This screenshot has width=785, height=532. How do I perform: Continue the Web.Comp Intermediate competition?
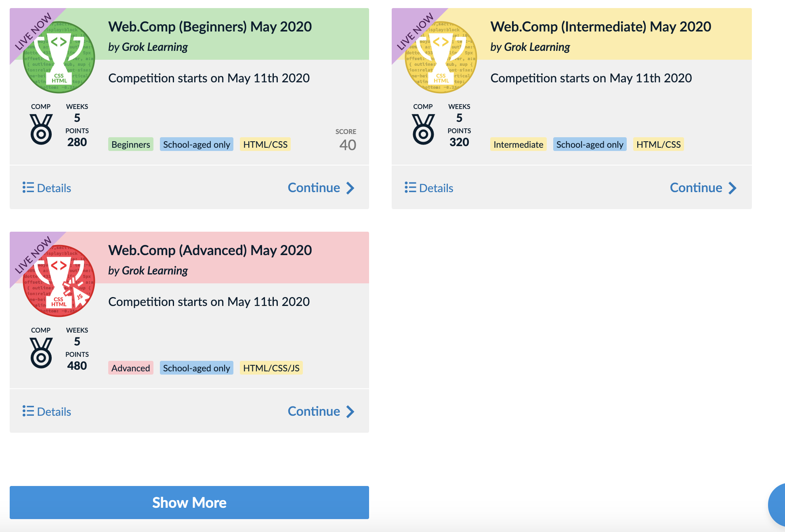[703, 188]
